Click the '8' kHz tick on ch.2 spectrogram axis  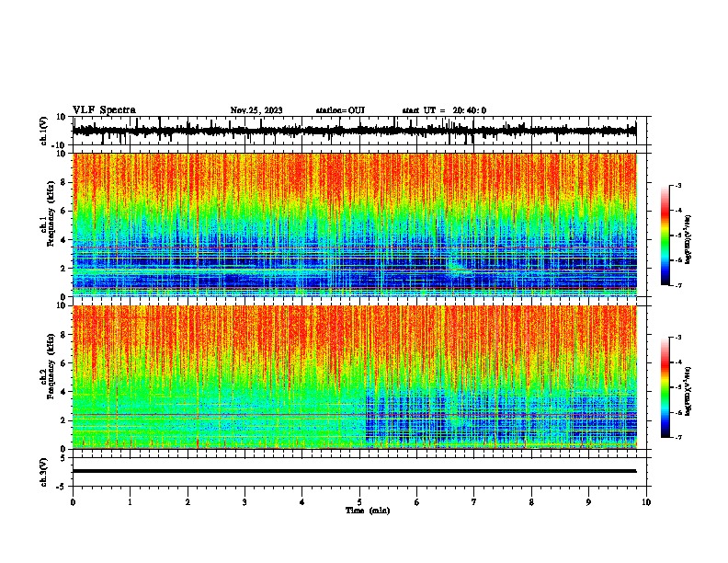click(63, 335)
